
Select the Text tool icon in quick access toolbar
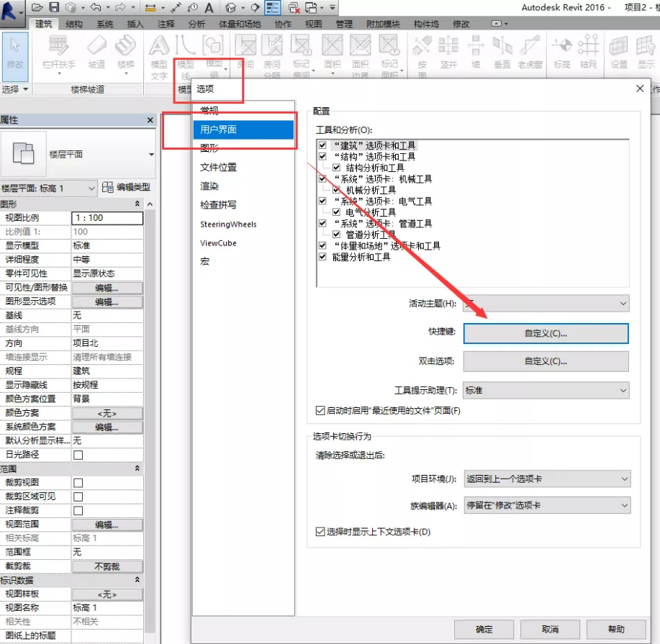(209, 8)
